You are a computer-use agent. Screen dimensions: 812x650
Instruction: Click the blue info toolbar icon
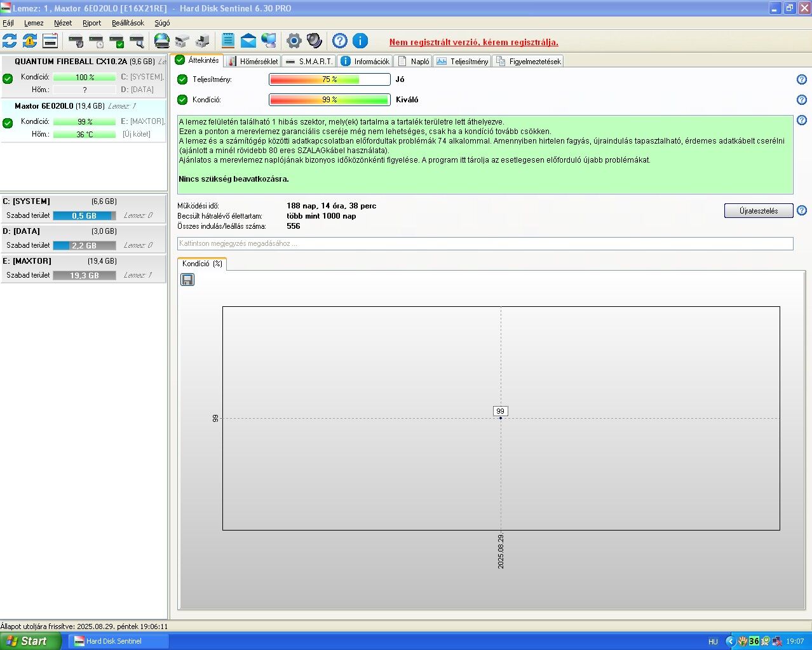click(x=360, y=41)
